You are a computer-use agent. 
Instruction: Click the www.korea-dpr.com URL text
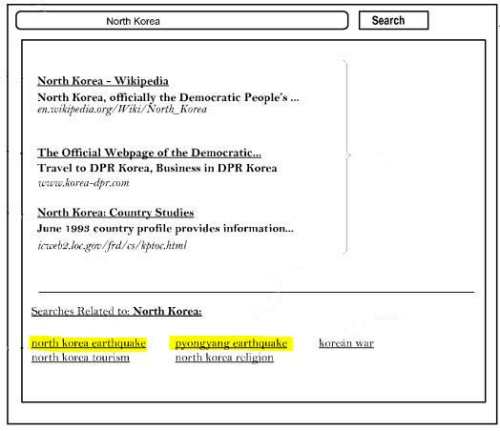tap(84, 183)
